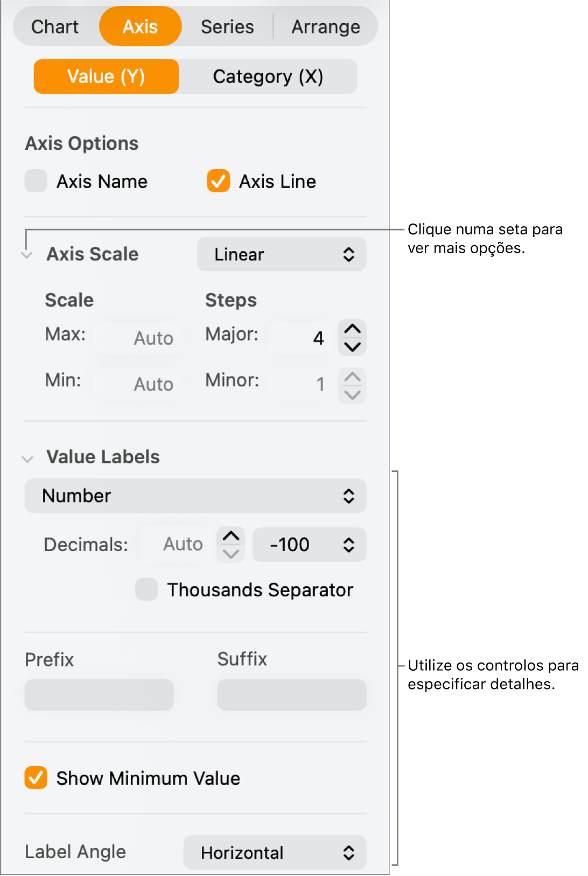Increase the Decimals value
Image resolution: width=588 pixels, height=876 pixels.
[231, 536]
